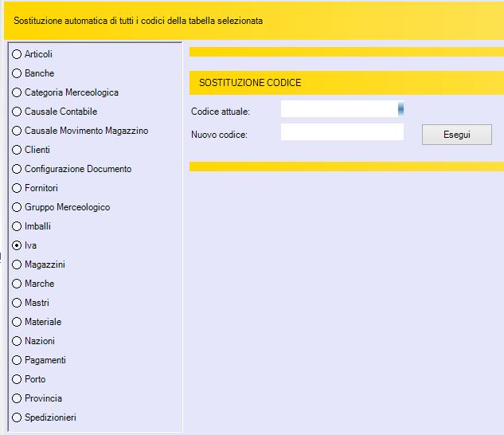Select the Articoli radio button
The height and width of the screenshot is (435, 504).
click(x=17, y=54)
